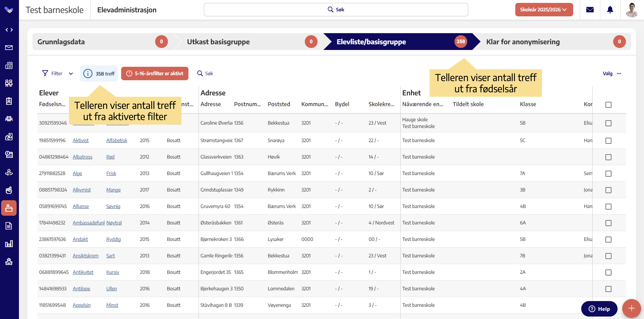644x319 pixels.
Task: Click the filter funnel icon
Action: 45,73
